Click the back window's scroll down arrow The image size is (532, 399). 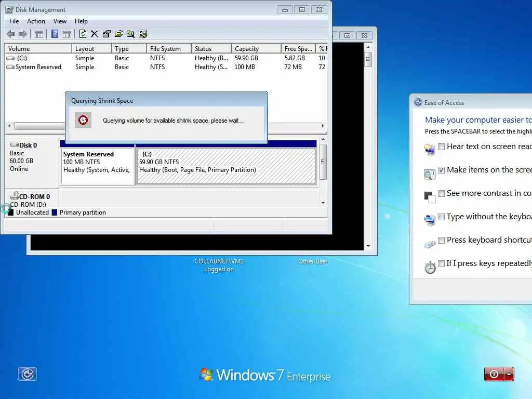tap(368, 246)
